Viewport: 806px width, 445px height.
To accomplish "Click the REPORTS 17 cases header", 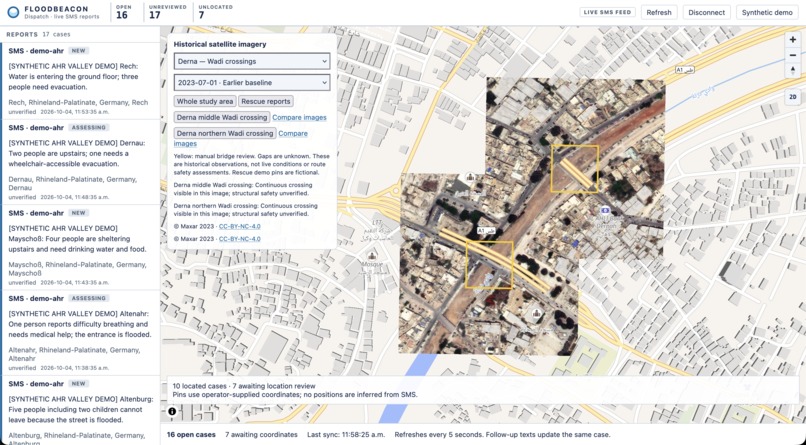I will pos(39,34).
